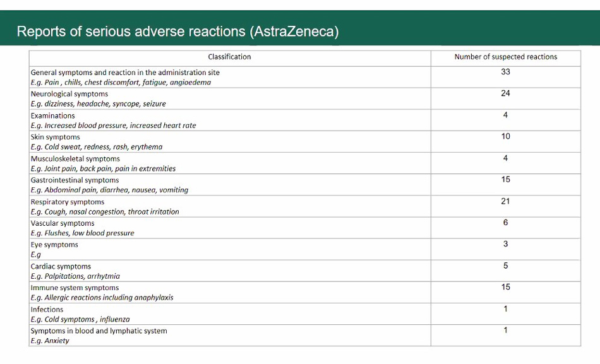
Task: Select the value 21 for Respiratory symptoms
Action: coord(505,201)
